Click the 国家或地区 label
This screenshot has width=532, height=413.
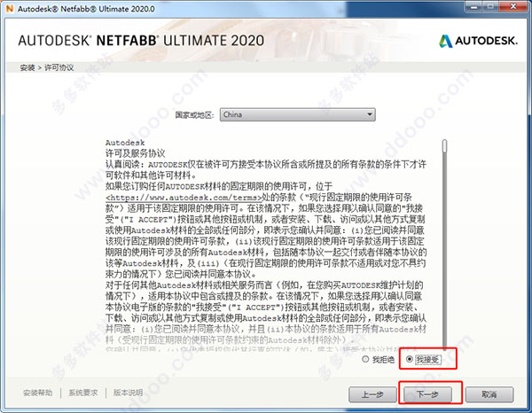tap(194, 115)
